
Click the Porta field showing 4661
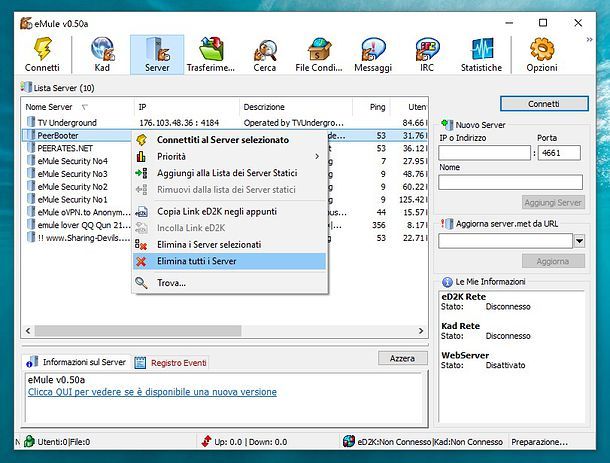coord(559,153)
